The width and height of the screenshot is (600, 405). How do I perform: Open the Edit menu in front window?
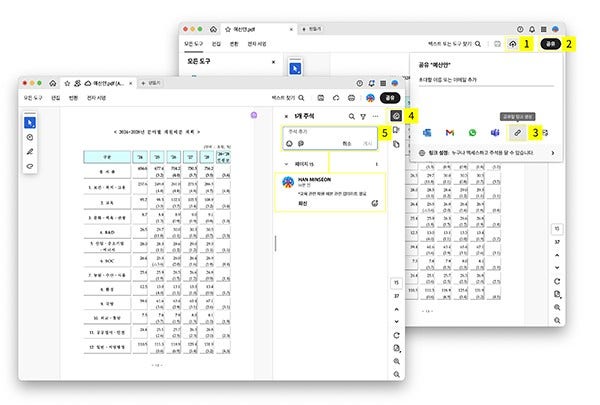56,98
